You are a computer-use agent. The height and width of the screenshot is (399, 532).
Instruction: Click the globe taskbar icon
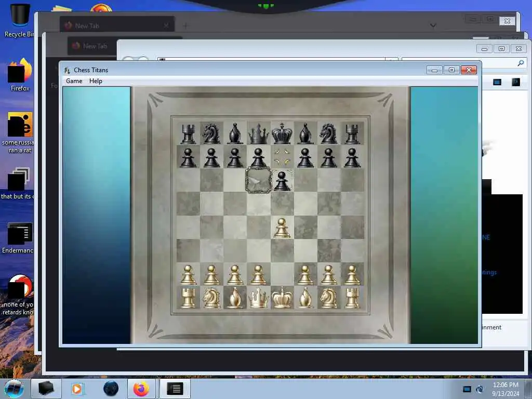111,389
